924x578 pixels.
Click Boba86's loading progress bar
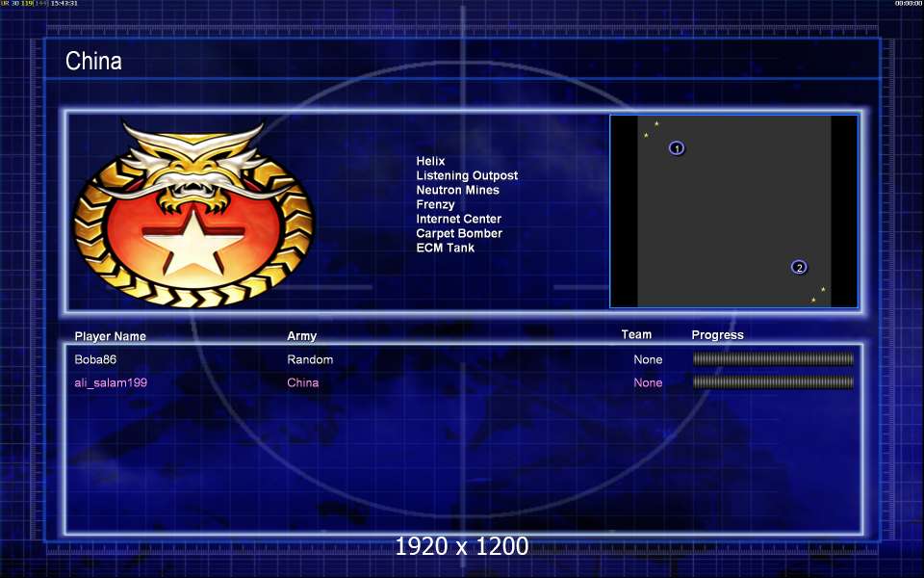click(x=773, y=359)
